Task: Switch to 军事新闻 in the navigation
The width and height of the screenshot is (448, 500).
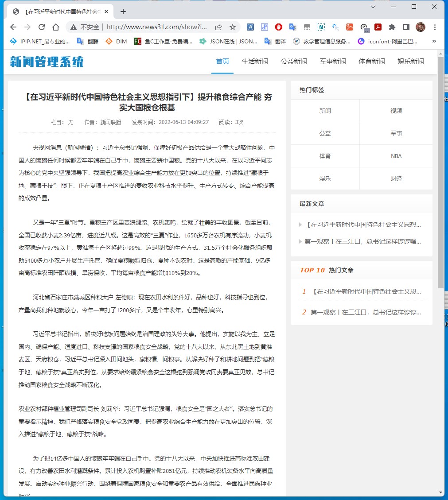Action: [333, 62]
